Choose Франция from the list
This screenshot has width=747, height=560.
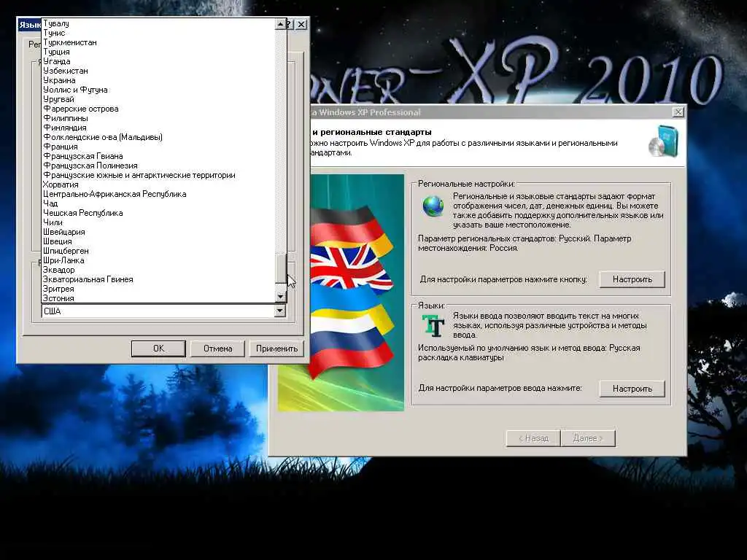pyautogui.click(x=158, y=147)
